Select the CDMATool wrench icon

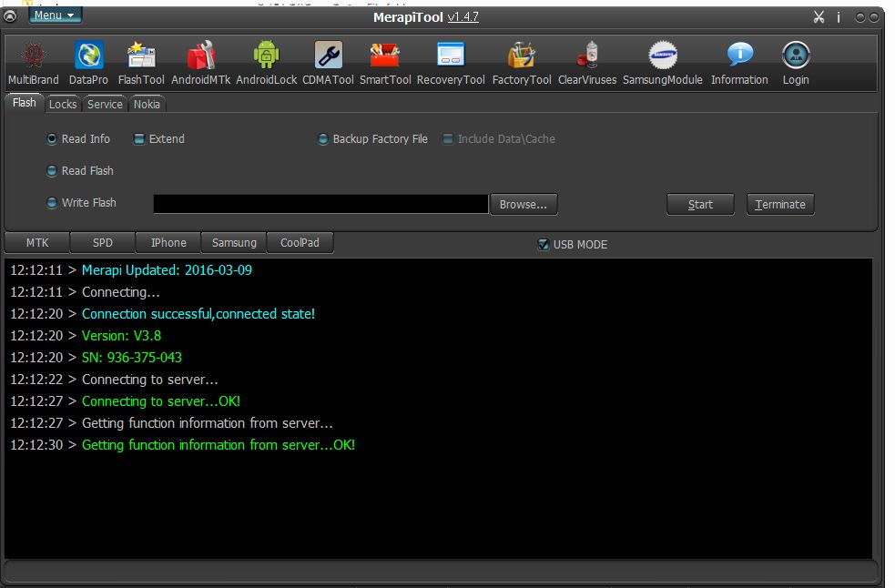coord(328,63)
